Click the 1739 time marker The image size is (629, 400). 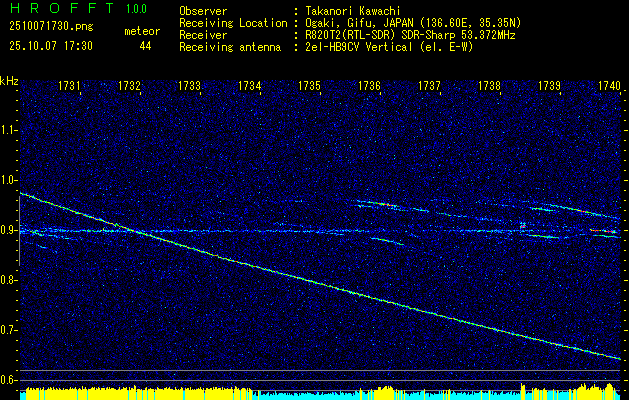(x=549, y=85)
